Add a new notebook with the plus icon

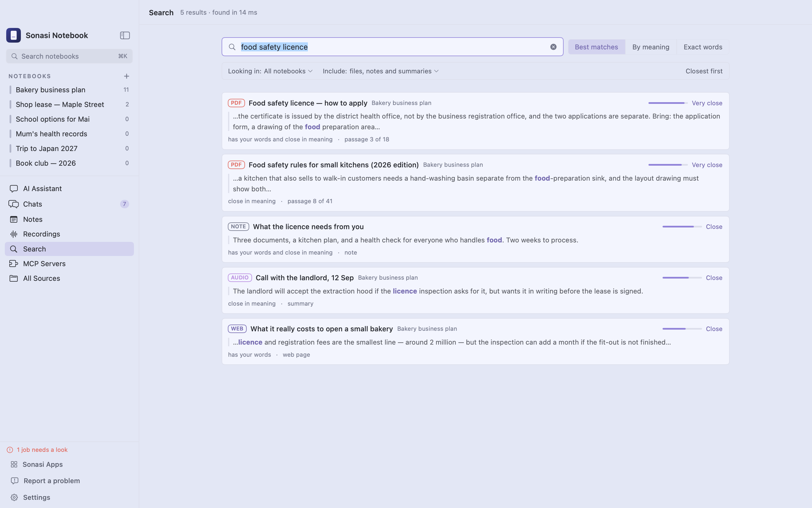(127, 76)
